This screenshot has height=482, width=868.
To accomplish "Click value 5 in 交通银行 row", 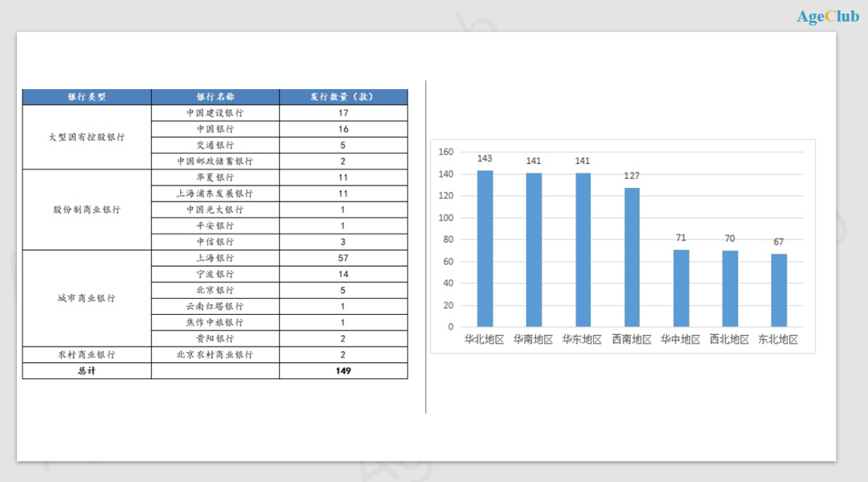I will [342, 145].
